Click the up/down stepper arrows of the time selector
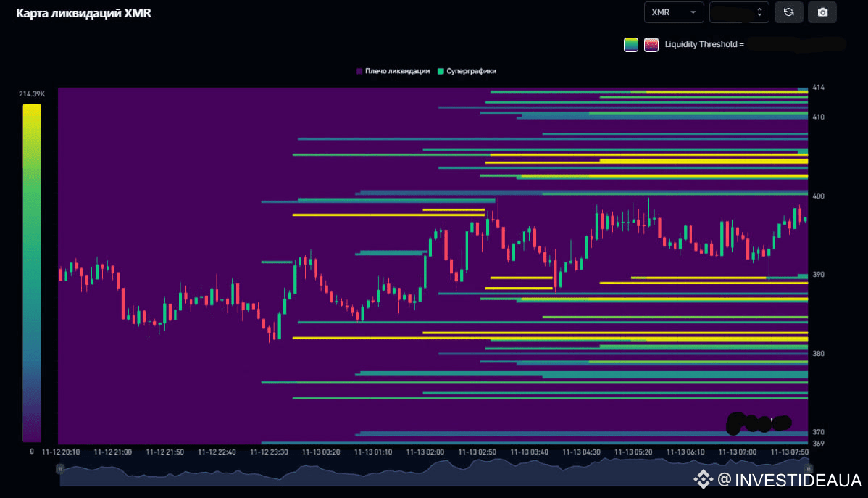This screenshot has height=498, width=868. 759,12
